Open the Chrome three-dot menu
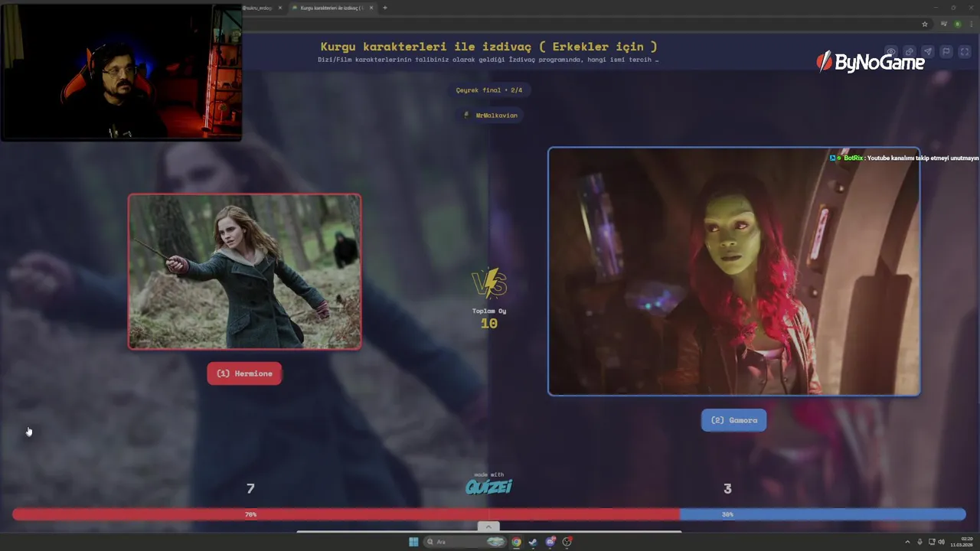Image resolution: width=980 pixels, height=551 pixels. click(x=970, y=24)
